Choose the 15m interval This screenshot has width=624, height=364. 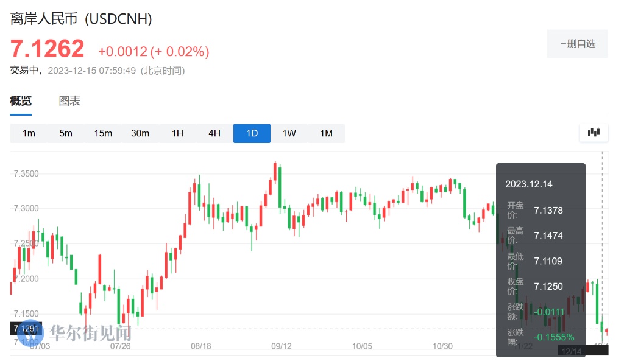pyautogui.click(x=103, y=133)
